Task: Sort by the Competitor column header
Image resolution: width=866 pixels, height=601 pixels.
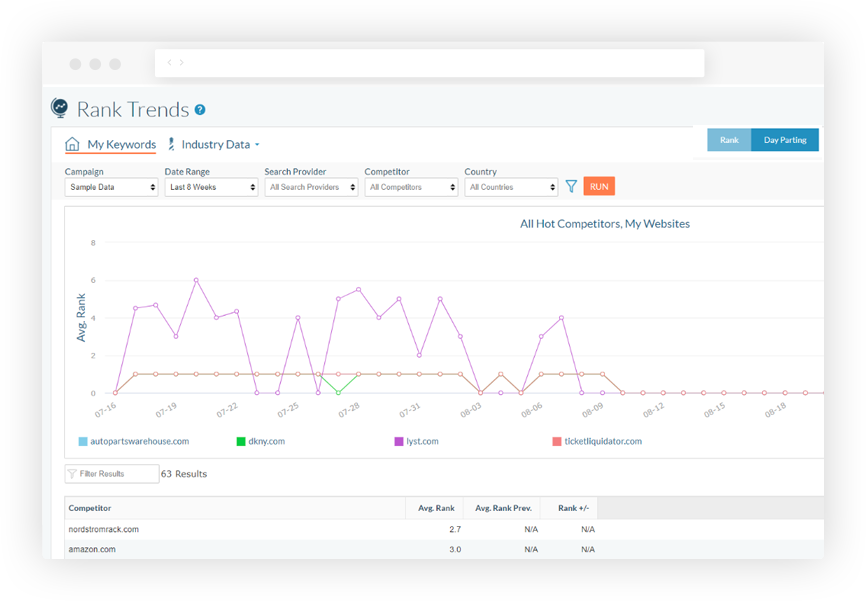Action: click(235, 508)
